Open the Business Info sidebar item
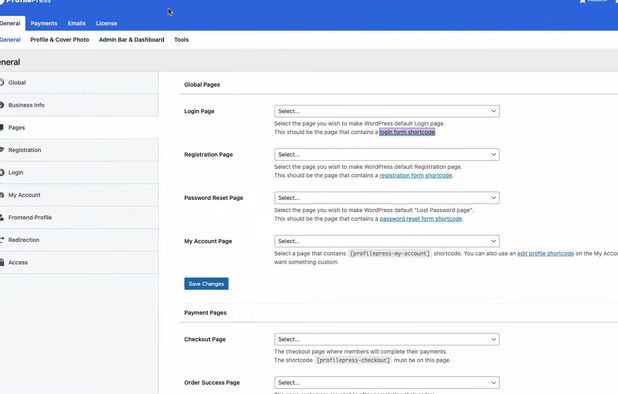This screenshot has width=618, height=394. [79, 105]
